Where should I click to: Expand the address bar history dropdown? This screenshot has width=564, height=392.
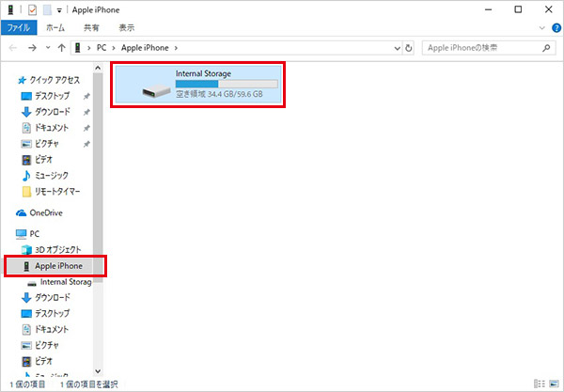click(397, 48)
